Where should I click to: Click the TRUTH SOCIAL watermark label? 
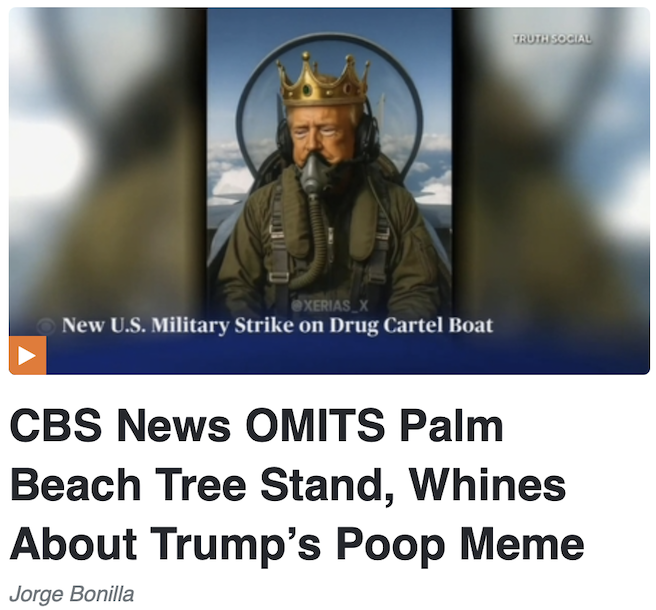pyautogui.click(x=552, y=39)
